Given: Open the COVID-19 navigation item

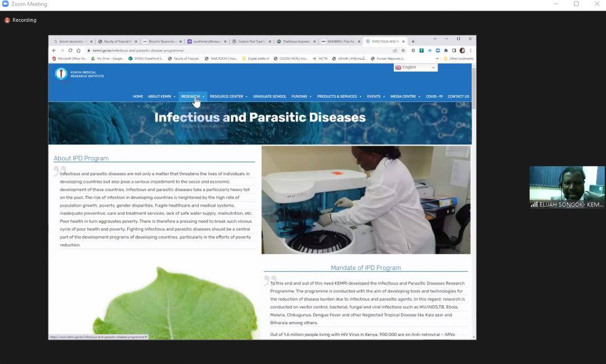Looking at the screenshot, I should [434, 97].
